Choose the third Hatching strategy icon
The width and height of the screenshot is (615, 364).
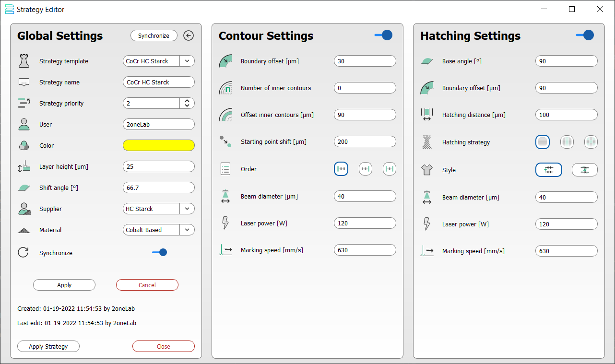pos(591,142)
